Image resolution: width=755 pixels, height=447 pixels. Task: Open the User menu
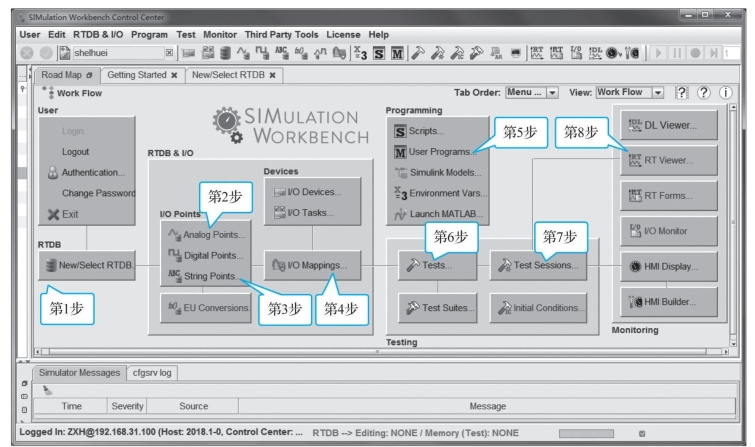(30, 35)
